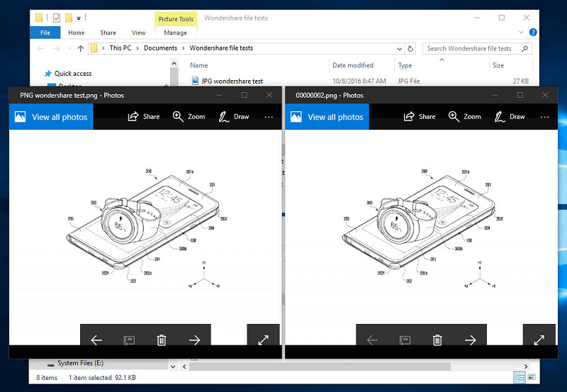The height and width of the screenshot is (392, 567).
Task: Go to previous photo in PNG wondershare test window
Action: coord(96,340)
